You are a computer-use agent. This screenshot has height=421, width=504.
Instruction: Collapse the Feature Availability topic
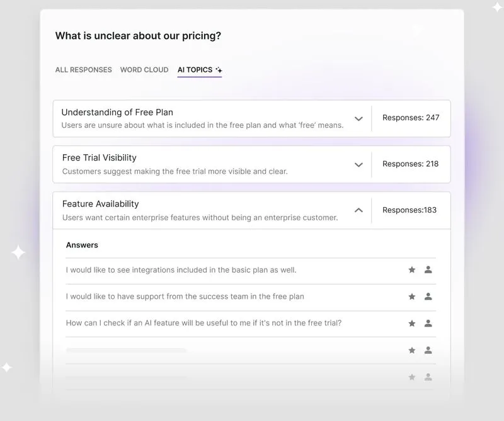(358, 210)
